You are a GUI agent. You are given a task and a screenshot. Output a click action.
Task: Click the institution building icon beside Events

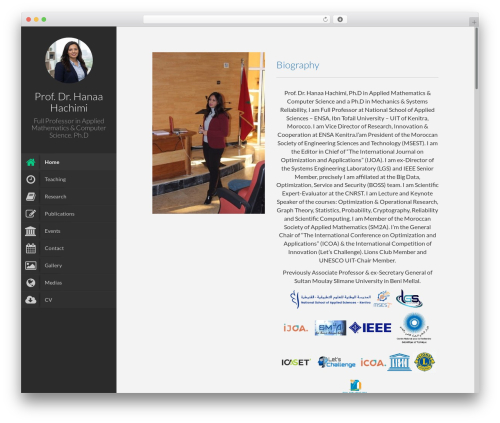[x=31, y=231]
